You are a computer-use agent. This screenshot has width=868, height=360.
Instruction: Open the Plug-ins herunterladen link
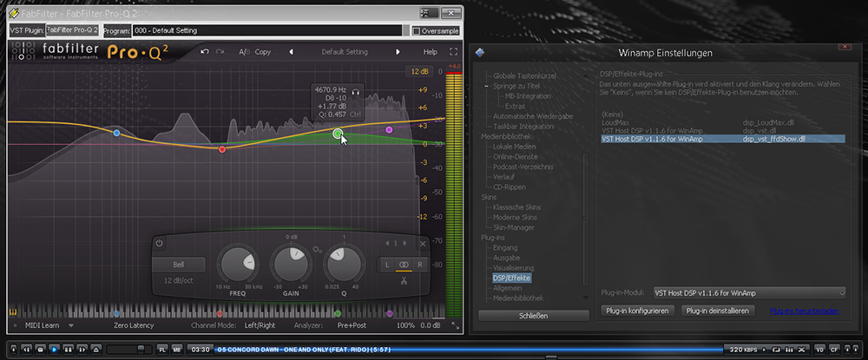pos(804,311)
